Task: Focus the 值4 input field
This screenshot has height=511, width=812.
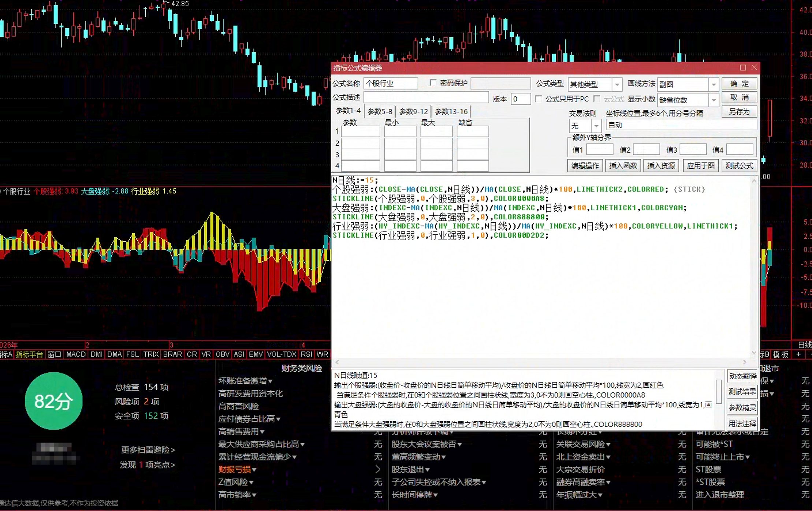Action: (x=740, y=149)
